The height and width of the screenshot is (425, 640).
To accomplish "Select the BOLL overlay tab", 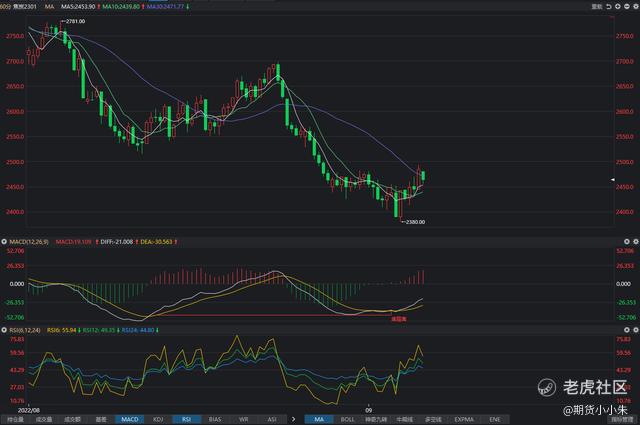I will pyautogui.click(x=346, y=420).
